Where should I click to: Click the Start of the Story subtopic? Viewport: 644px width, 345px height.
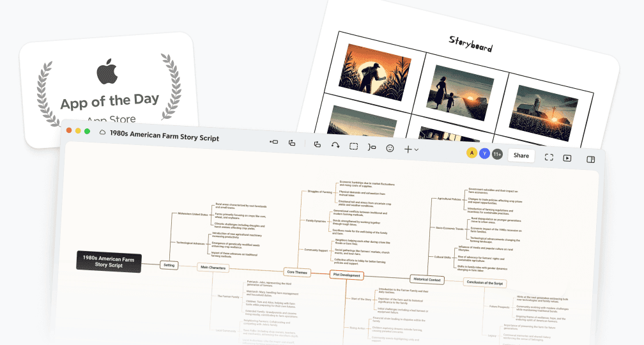point(361,299)
